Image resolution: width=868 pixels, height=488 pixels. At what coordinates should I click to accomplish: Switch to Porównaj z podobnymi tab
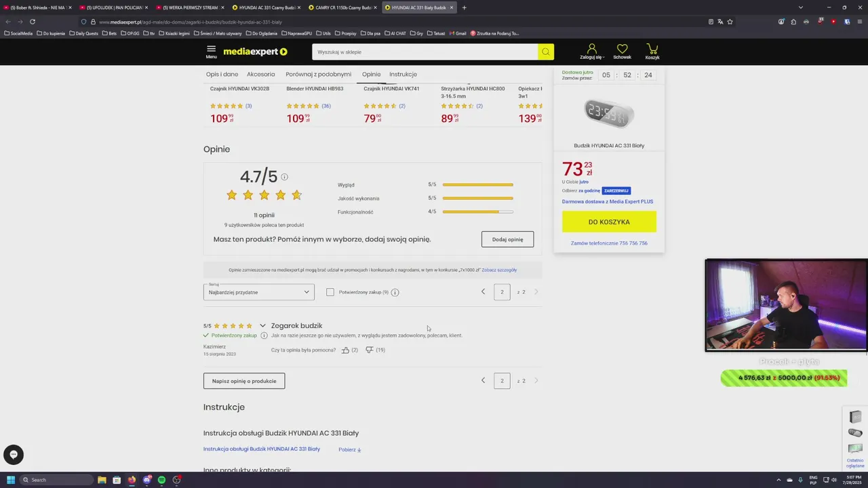(319, 74)
